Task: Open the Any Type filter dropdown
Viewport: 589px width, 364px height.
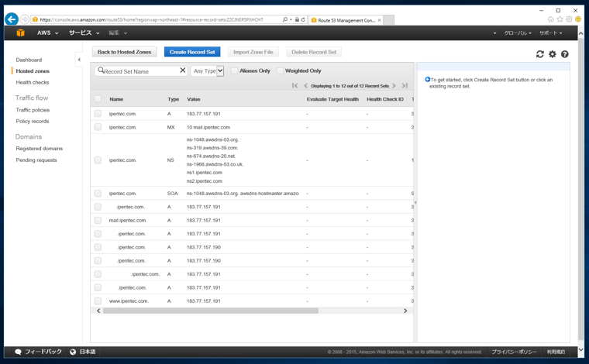Action: (x=208, y=70)
